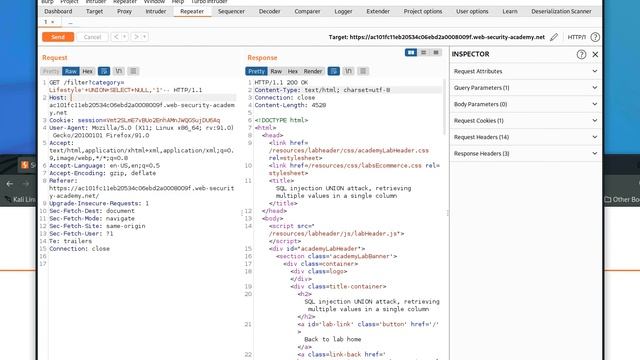Click 'HTTP/1.1 200 OK' response status line
Viewport: 640px width, 360px height.
(x=281, y=82)
